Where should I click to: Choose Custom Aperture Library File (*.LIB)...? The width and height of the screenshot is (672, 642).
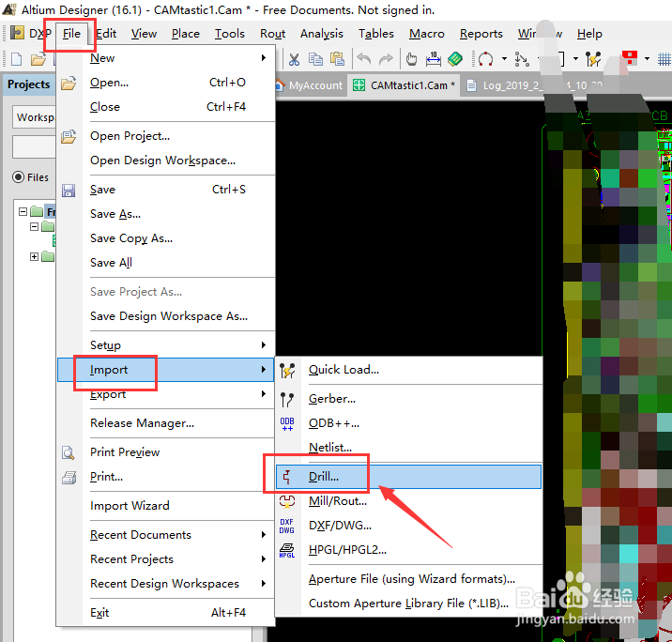(x=408, y=604)
